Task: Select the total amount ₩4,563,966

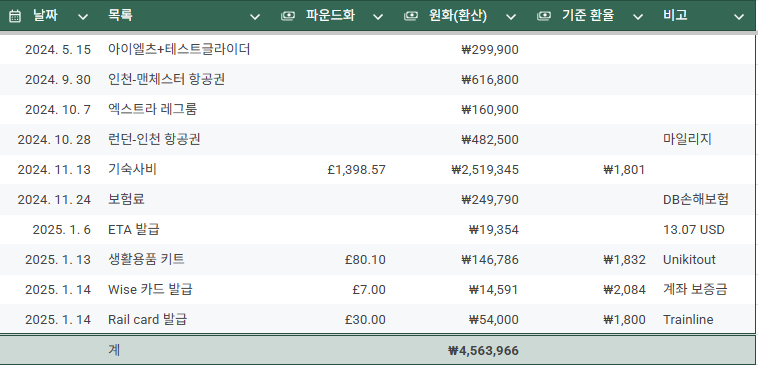Action: click(x=483, y=350)
